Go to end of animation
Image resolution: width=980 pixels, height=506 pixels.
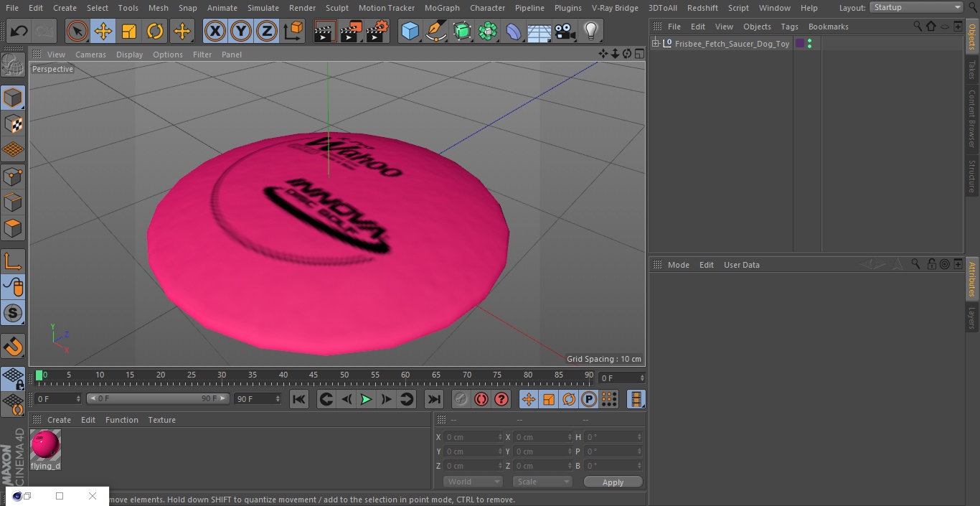point(434,399)
